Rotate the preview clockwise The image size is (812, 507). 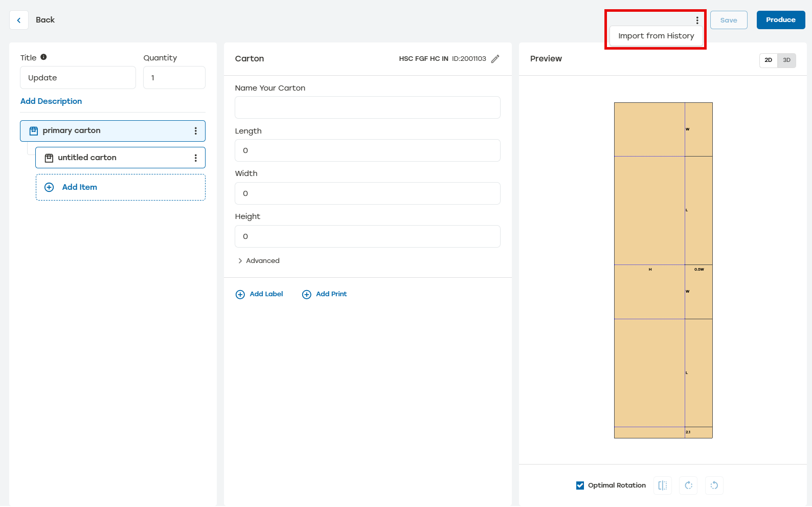[x=688, y=486]
